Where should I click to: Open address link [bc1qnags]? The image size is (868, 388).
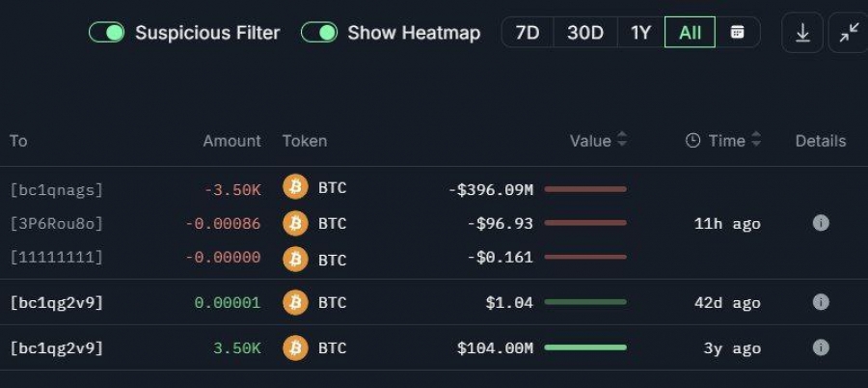click(x=56, y=189)
